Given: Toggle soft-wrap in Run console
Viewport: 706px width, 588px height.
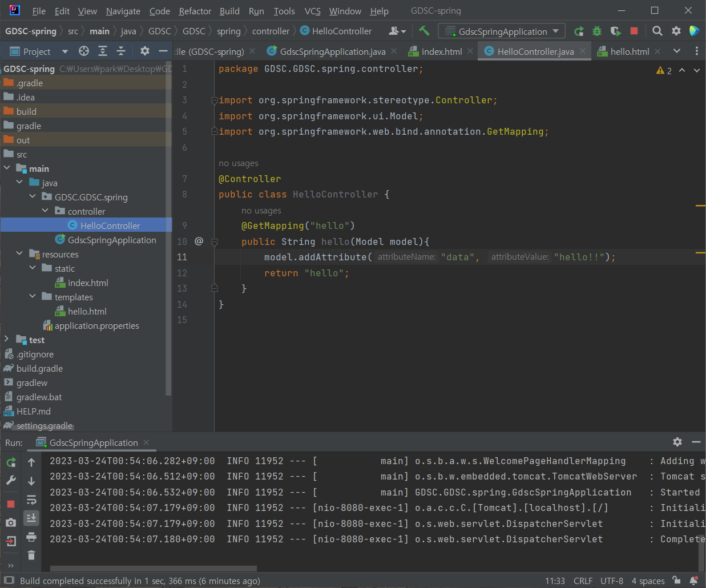Looking at the screenshot, I should pos(31,500).
